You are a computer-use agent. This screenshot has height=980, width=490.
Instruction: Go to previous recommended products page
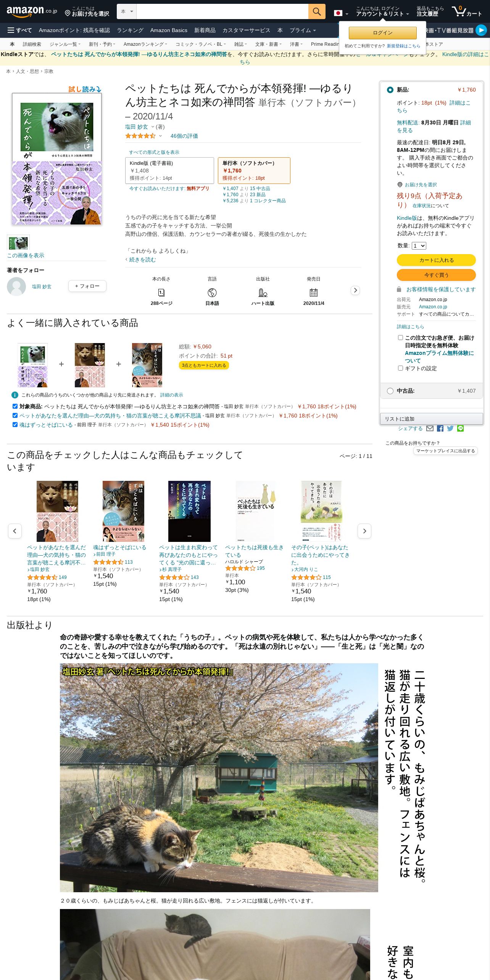click(x=15, y=531)
